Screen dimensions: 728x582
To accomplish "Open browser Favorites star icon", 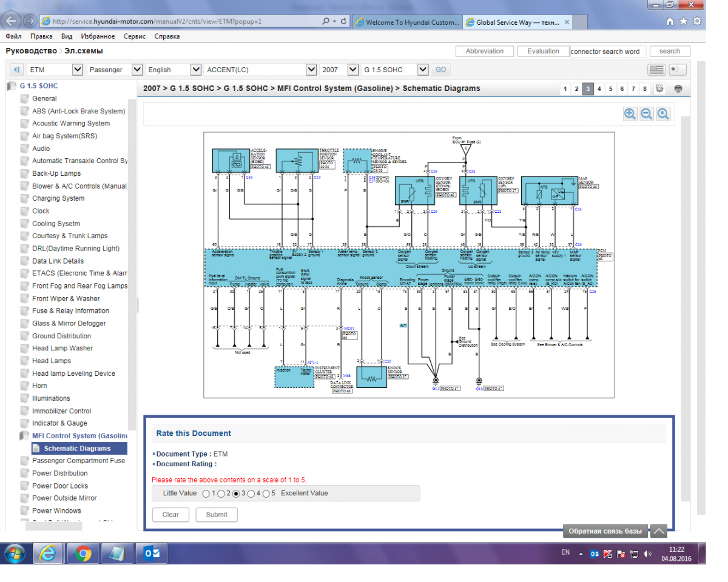I will pyautogui.click(x=684, y=21).
